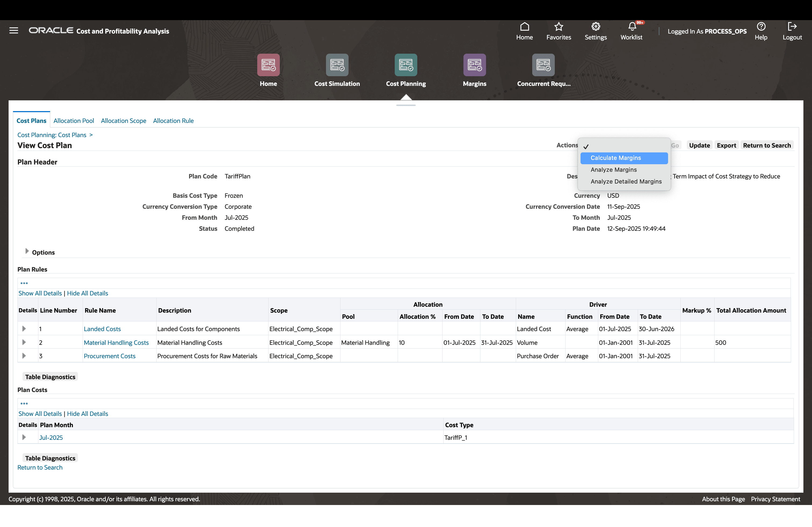Viewport: 812px width, 527px height.
Task: Open the Margins tile icon
Action: coord(474,65)
